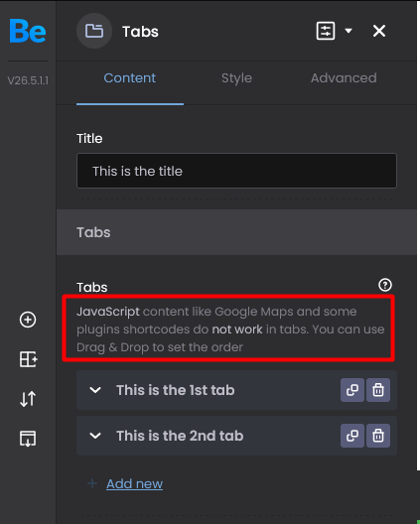Viewport: 420px width, 524px height.
Task: Open dropdown arrow next to options icon
Action: point(349,31)
